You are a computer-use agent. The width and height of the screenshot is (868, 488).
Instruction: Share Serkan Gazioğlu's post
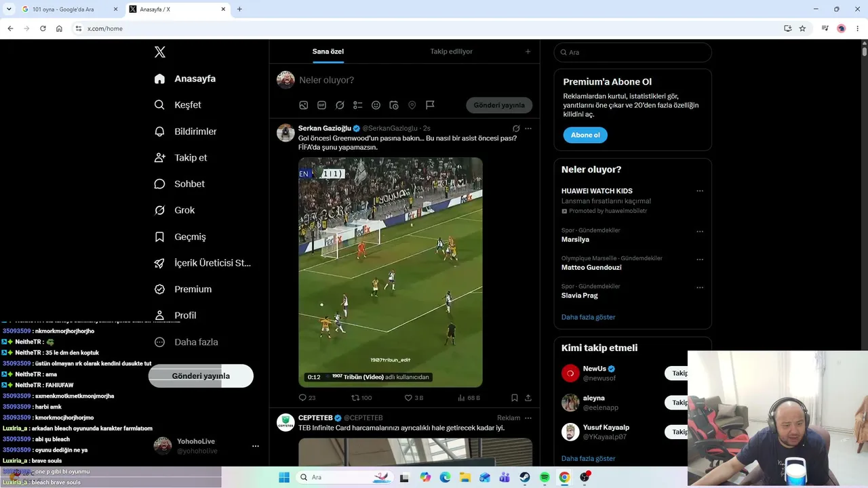(528, 398)
